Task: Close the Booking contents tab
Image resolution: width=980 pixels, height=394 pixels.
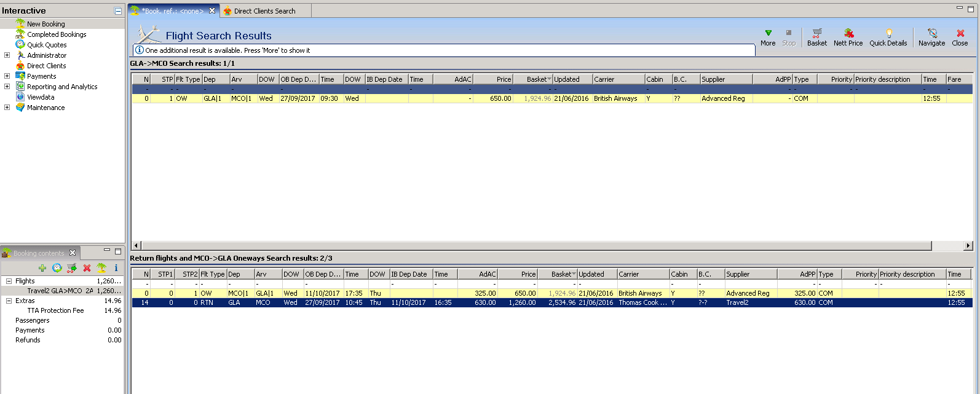Action: click(73, 253)
